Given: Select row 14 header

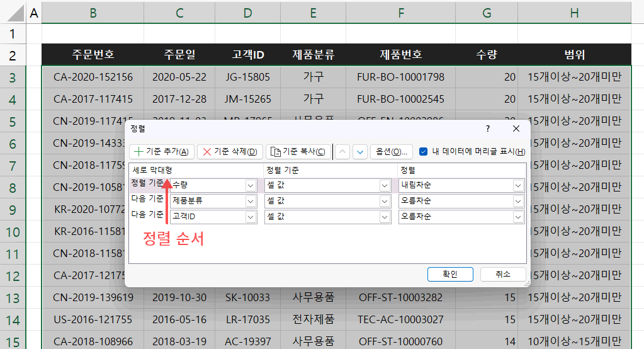Looking at the screenshot, I should [13, 320].
